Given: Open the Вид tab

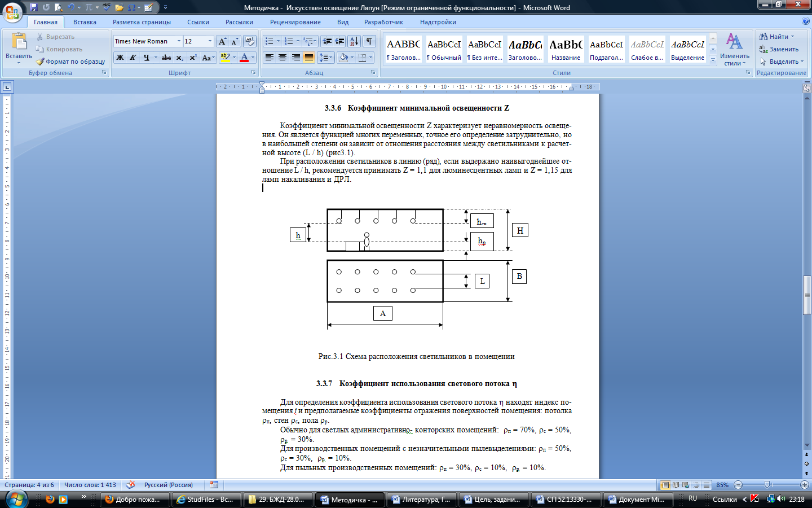Looking at the screenshot, I should [343, 22].
